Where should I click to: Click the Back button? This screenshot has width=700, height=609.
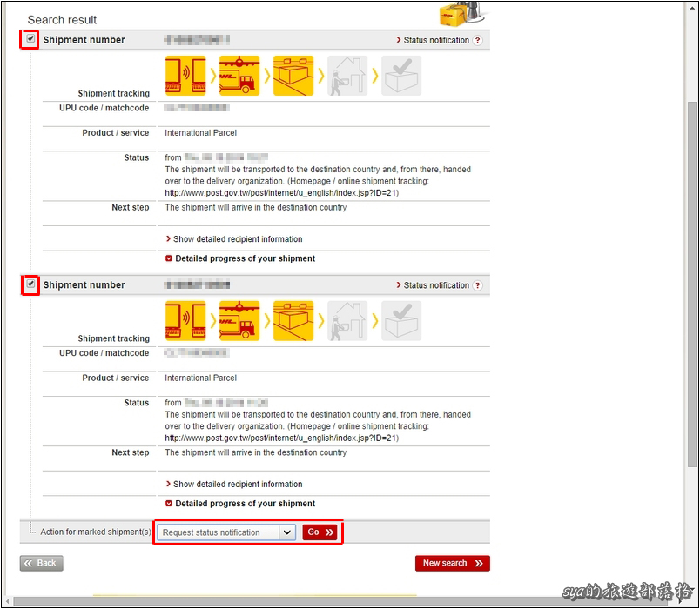click(42, 563)
